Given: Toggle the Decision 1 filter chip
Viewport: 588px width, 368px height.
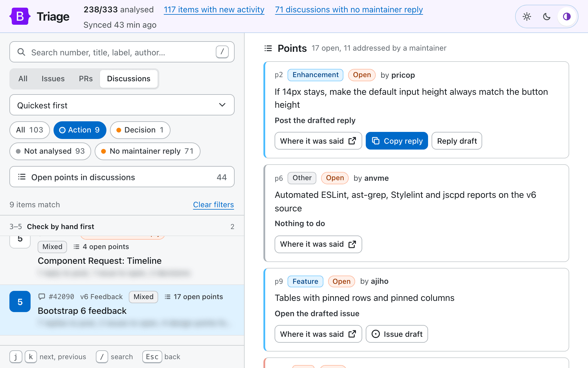Looking at the screenshot, I should click(140, 130).
